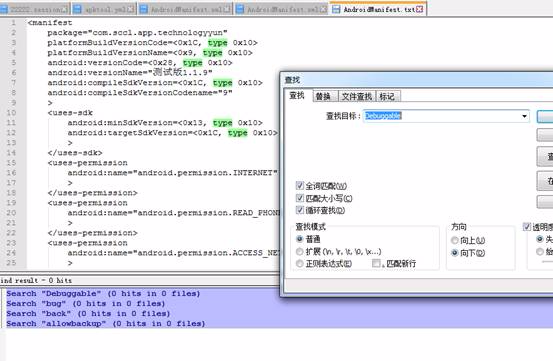Click the android:minSdkVersion line

165,123
